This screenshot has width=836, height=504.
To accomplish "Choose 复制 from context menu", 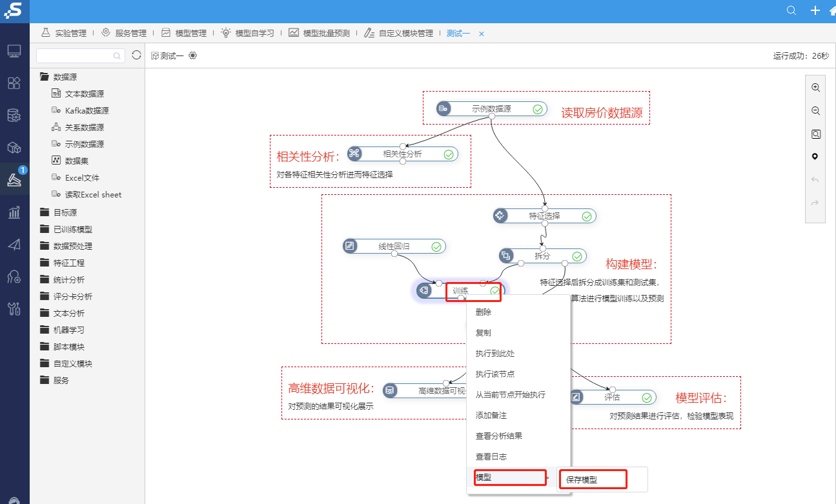I will pos(518,333).
